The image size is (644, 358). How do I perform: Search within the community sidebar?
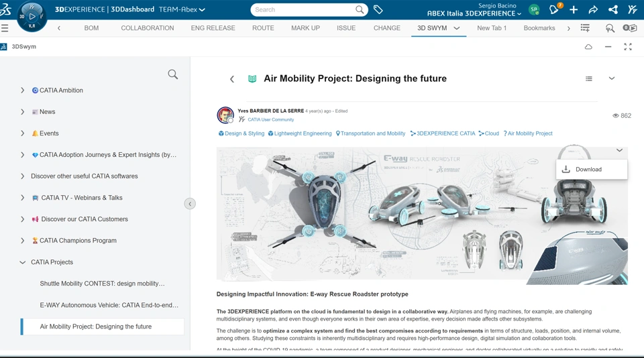(x=173, y=74)
